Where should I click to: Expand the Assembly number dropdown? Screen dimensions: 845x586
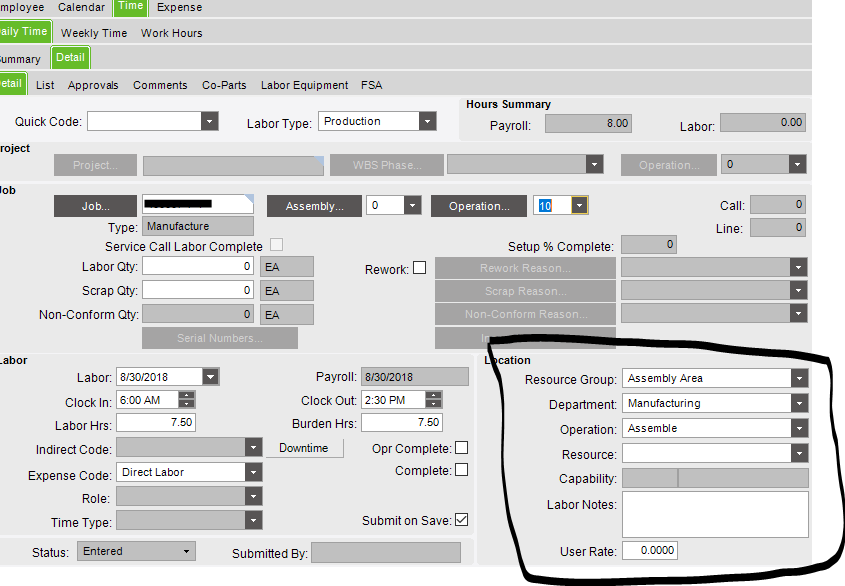click(412, 205)
